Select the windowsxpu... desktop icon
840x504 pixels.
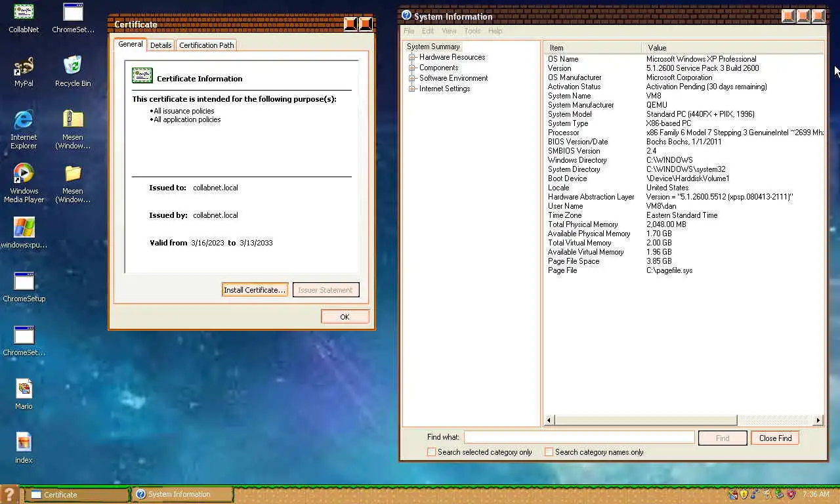(x=24, y=233)
